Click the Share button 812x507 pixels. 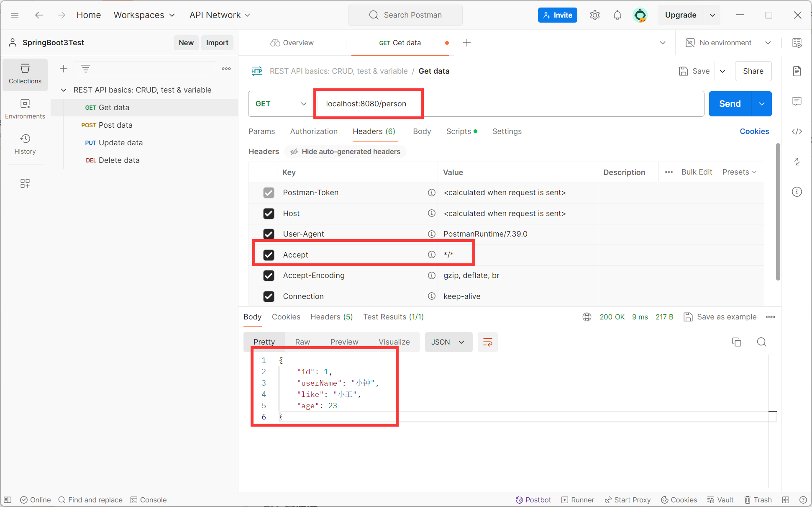click(x=753, y=71)
